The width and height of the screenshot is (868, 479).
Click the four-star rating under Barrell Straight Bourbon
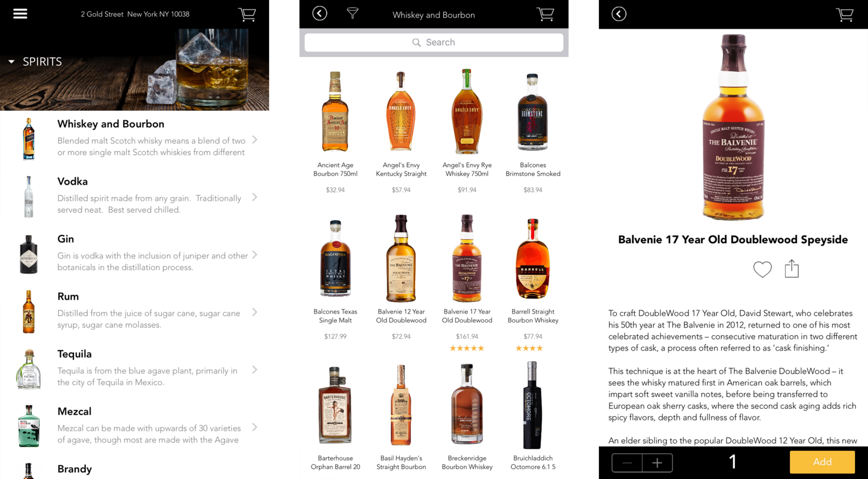[529, 348]
